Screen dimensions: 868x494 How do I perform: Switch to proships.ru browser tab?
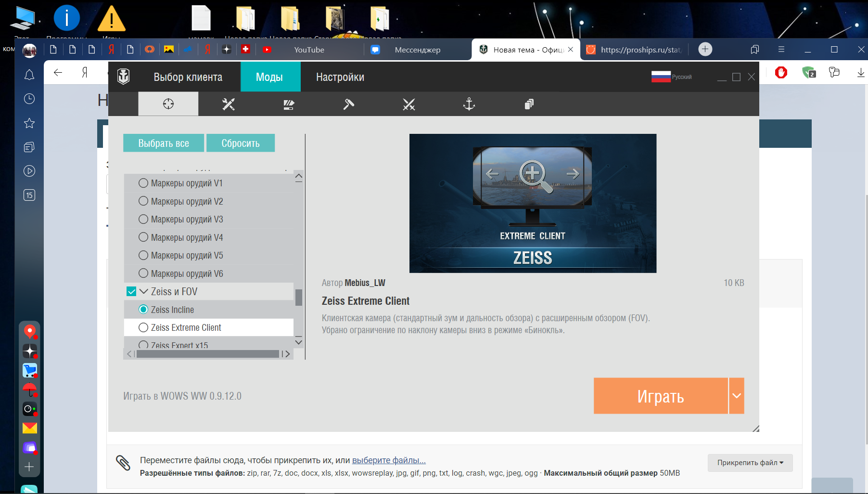point(635,50)
